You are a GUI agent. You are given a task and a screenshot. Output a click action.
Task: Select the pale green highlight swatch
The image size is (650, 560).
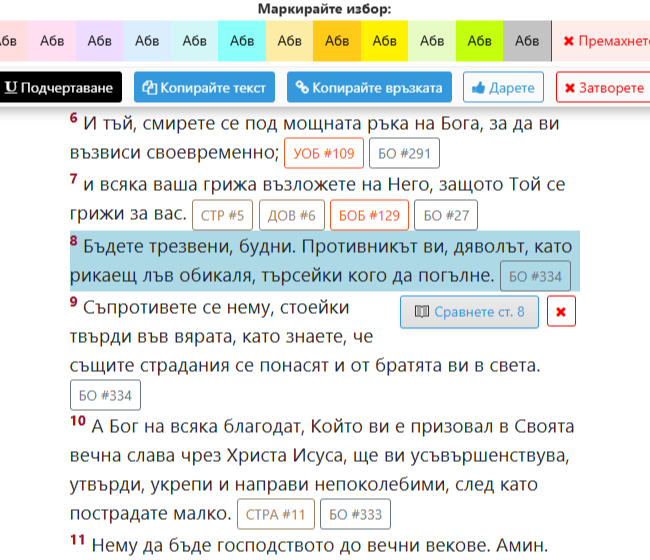click(x=432, y=41)
